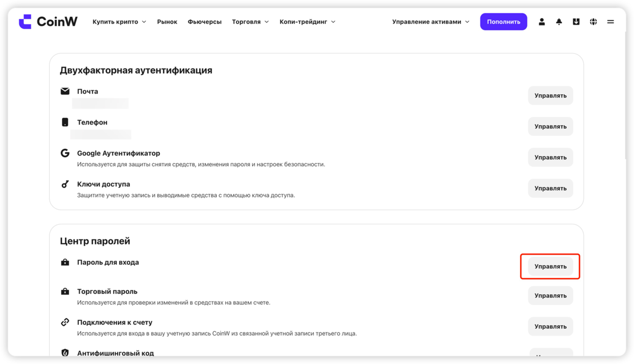This screenshot has height=364, width=634.
Task: Open the hamburger menu icon
Action: (x=610, y=21)
